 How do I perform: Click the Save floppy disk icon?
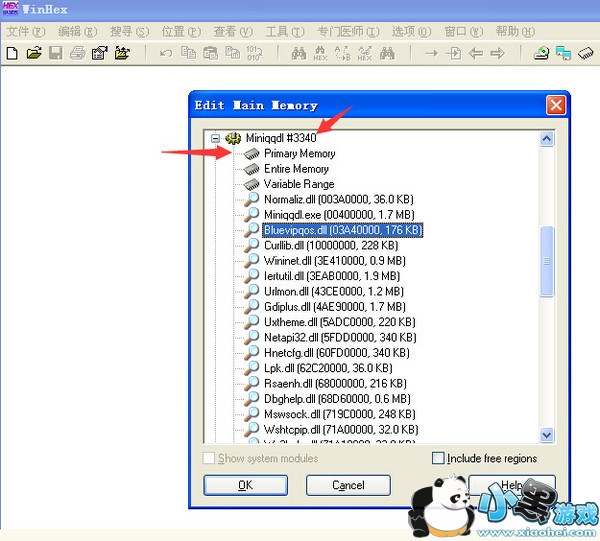(56, 53)
